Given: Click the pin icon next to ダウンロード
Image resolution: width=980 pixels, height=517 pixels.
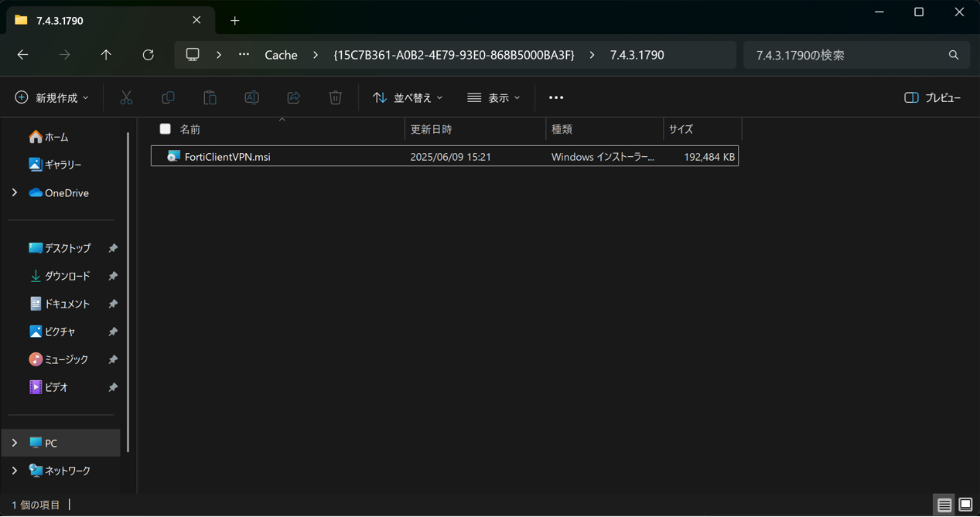Looking at the screenshot, I should pos(113,276).
